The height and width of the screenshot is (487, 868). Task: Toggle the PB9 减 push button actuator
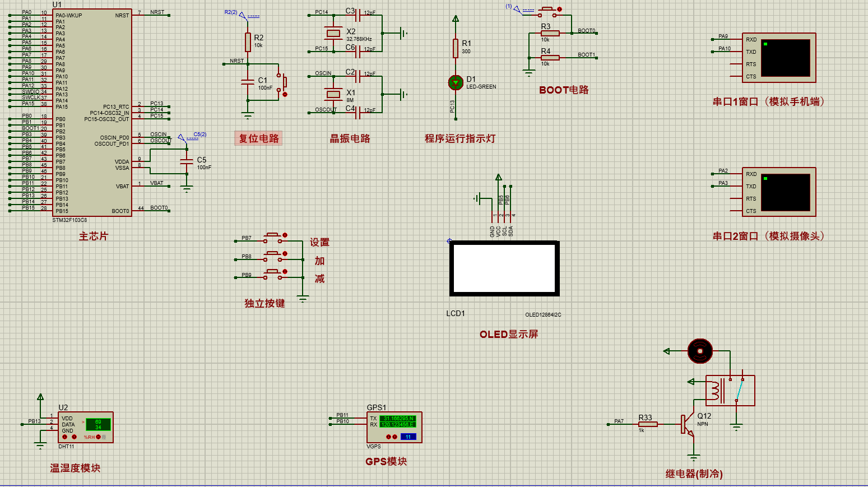pyautogui.click(x=285, y=272)
